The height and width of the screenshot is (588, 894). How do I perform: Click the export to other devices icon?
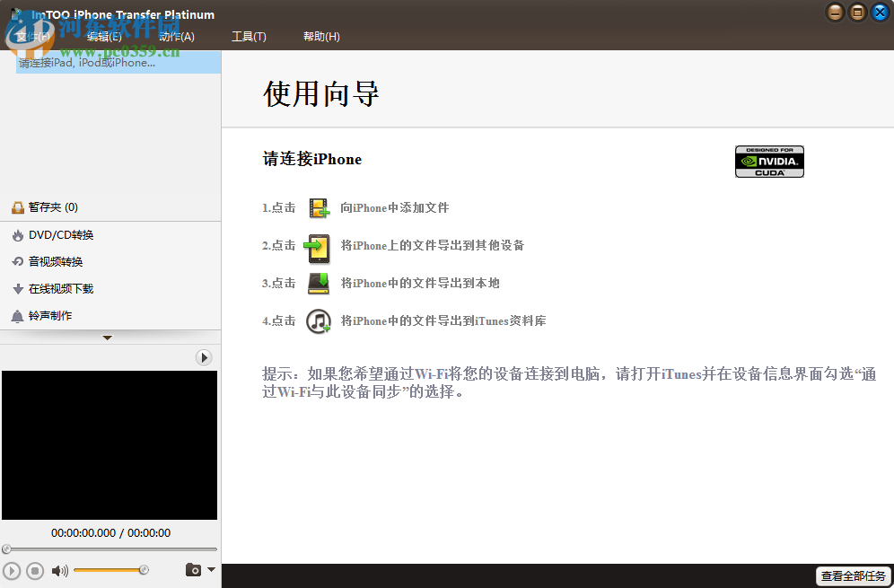tap(318, 245)
